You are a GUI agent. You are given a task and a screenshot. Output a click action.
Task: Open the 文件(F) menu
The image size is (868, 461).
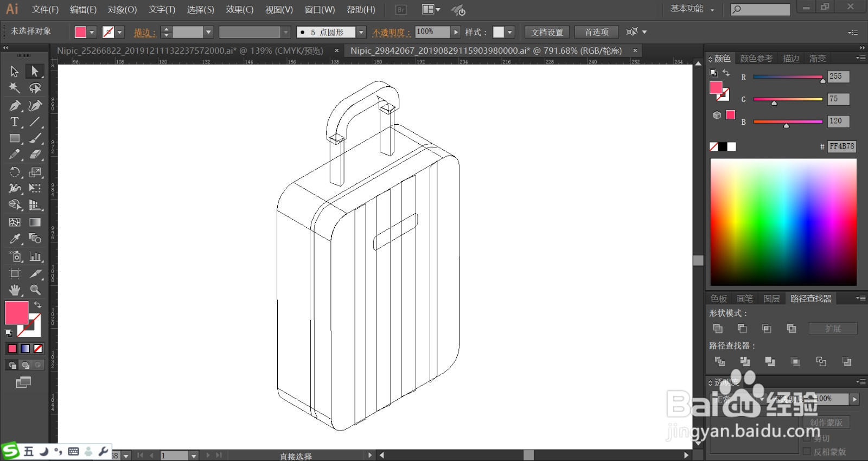click(x=45, y=9)
